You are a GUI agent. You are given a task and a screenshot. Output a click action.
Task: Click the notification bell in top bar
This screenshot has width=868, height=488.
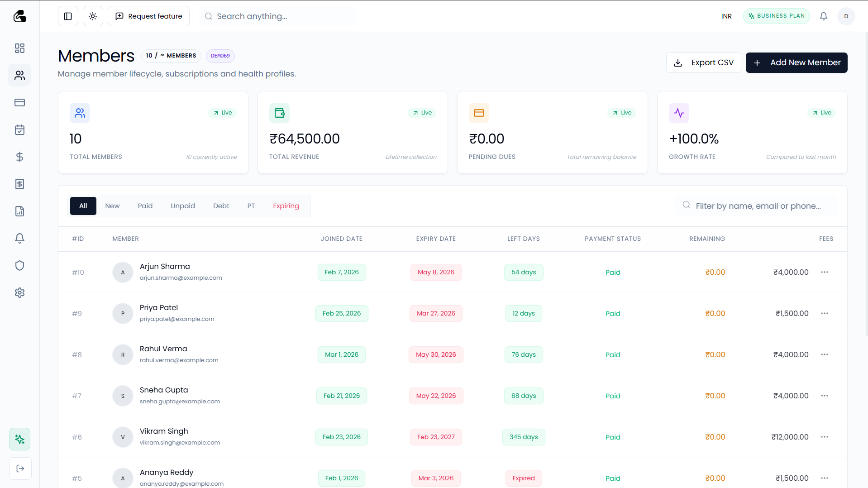824,16
